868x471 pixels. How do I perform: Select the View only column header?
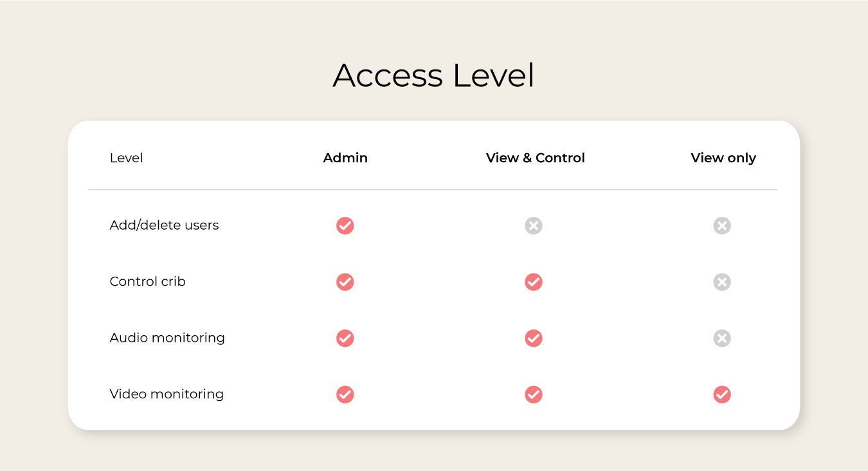point(723,158)
